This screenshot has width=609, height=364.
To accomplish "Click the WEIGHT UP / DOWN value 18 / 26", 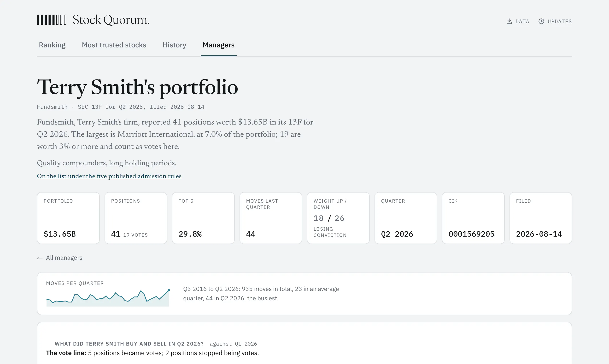I will [x=329, y=218].
